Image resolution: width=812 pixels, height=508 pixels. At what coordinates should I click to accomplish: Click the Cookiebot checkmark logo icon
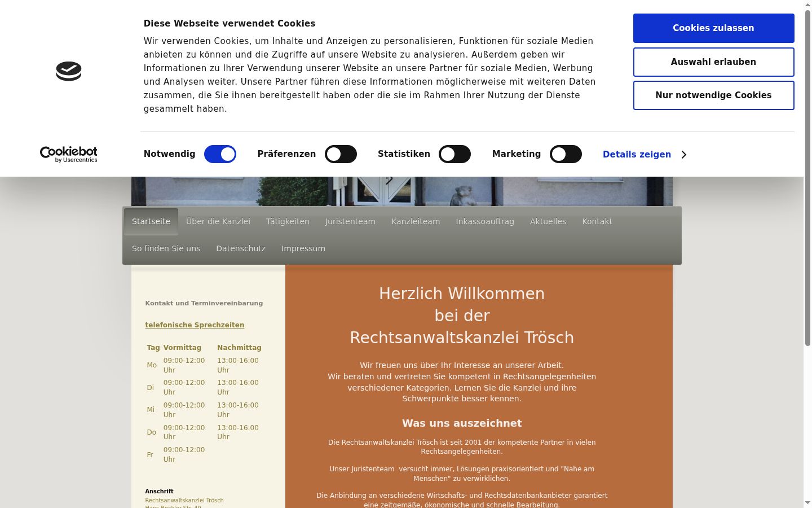[x=69, y=71]
